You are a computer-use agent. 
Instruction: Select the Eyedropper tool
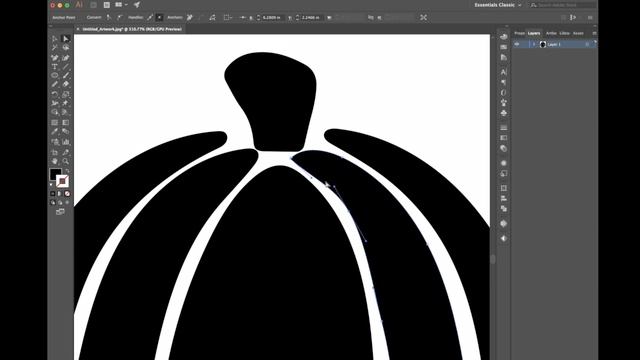pos(55,131)
